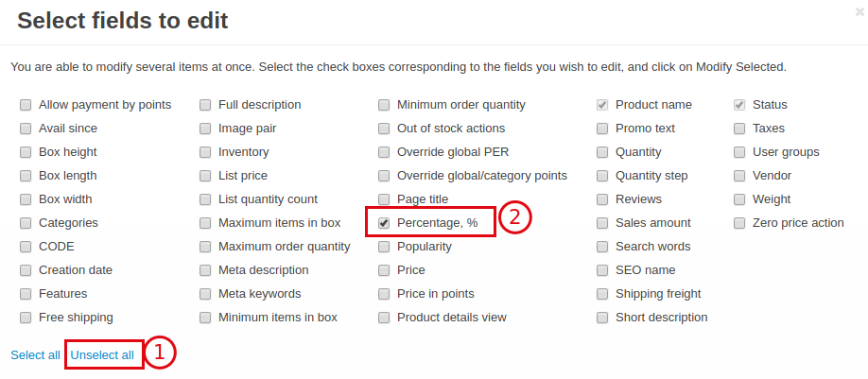Select the Short description checkbox
868x379 pixels.
pos(602,318)
